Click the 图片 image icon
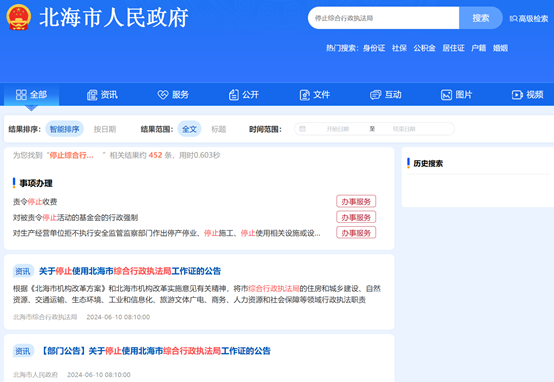554x382 pixels. [446, 95]
